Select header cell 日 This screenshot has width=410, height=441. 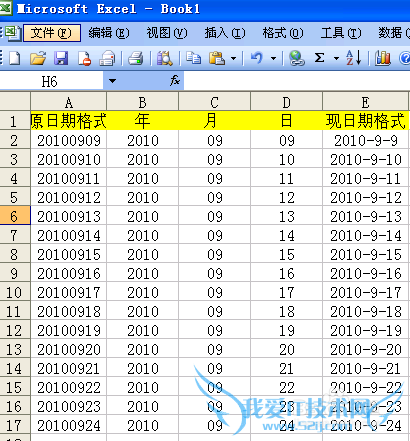pos(287,121)
